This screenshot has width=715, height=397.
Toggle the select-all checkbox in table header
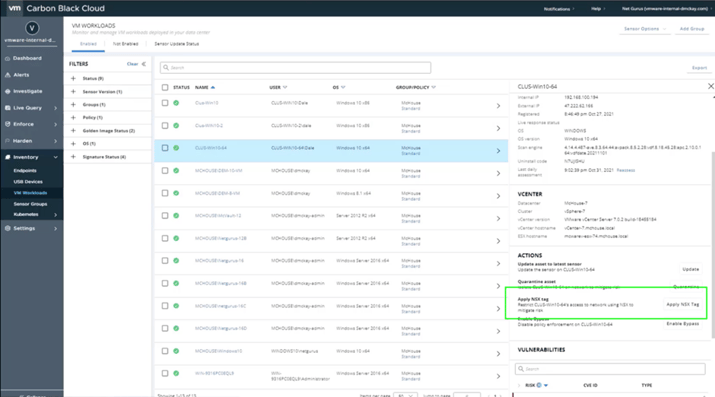pyautogui.click(x=165, y=87)
